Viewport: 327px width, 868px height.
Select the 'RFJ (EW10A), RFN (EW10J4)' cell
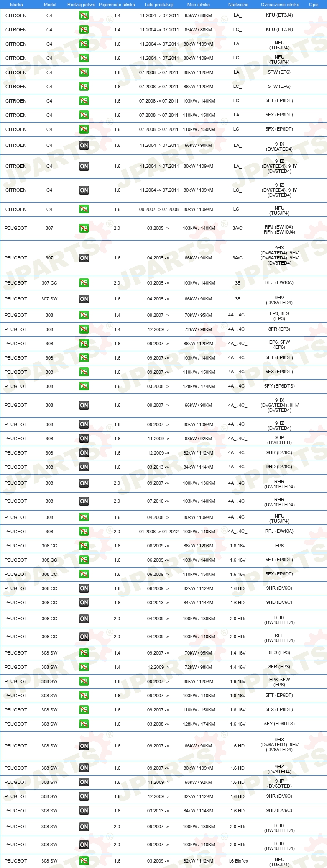pyautogui.click(x=279, y=229)
